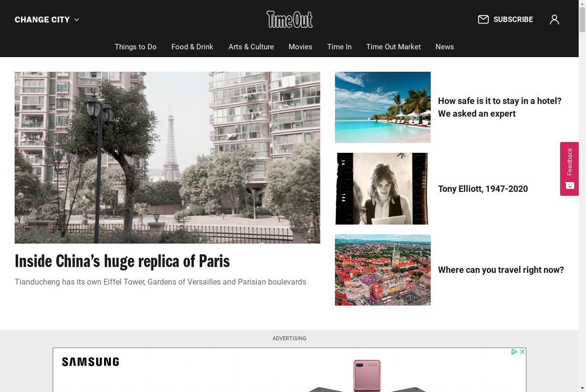
Task: Click the envelope icon beside Subscribe
Action: [x=483, y=20]
